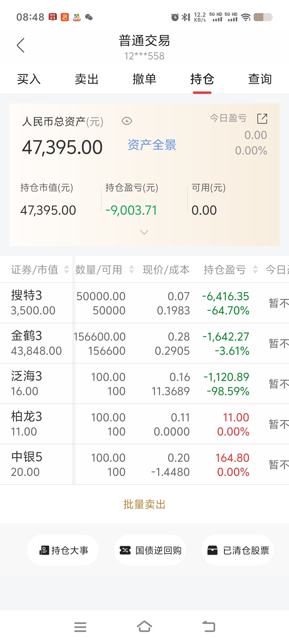Image resolution: width=289 pixels, height=644 pixels.
Task: Sort by 持仓盈亏 column arrows
Action: (x=255, y=270)
